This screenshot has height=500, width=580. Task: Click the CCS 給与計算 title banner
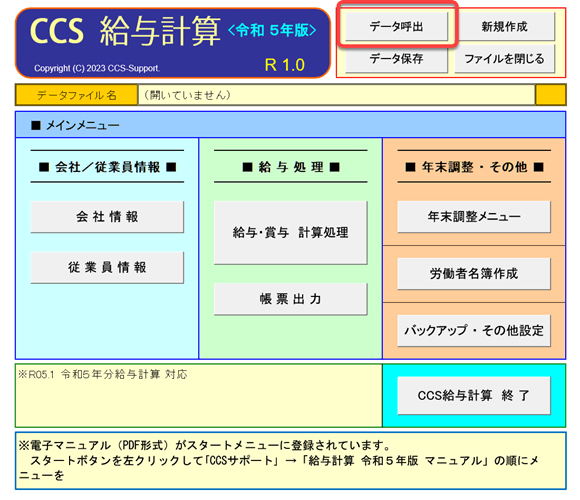pos(173,43)
